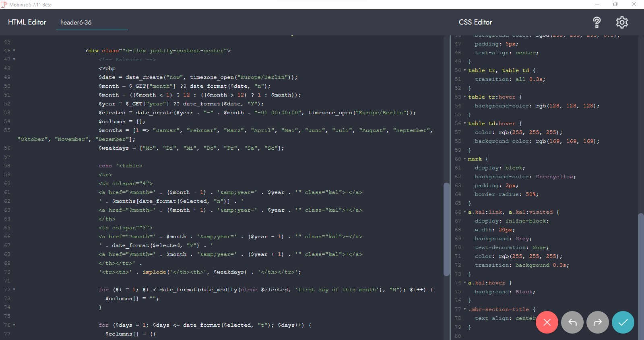Click the undo arrow button

coord(572,322)
